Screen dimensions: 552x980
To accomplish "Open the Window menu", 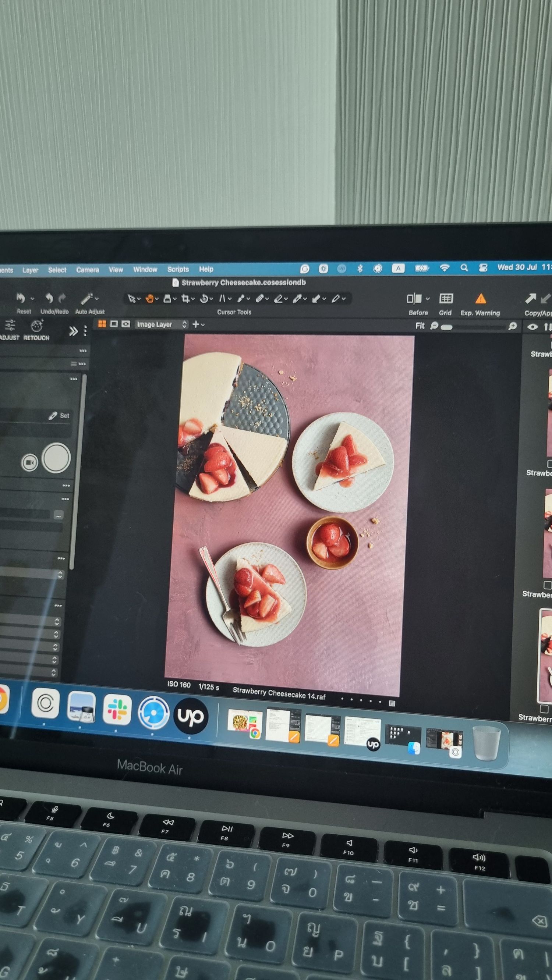I will click(145, 269).
